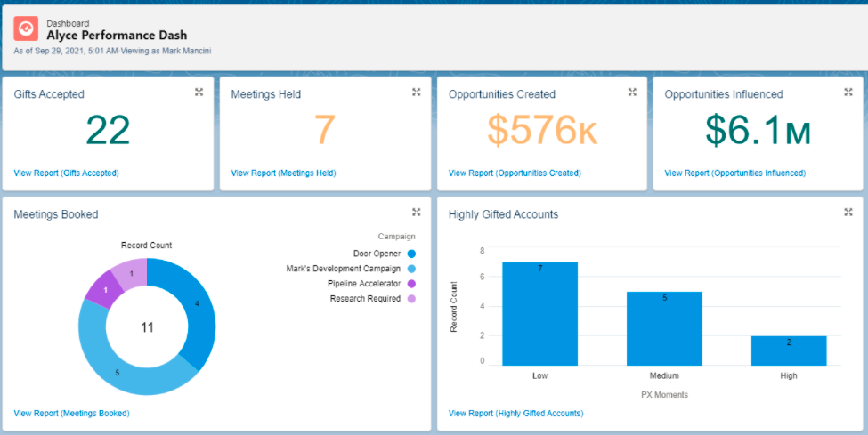Screen dimensions: 868x435
Task: Click the $6.1M Opportunities Influenced value
Action: tap(758, 131)
